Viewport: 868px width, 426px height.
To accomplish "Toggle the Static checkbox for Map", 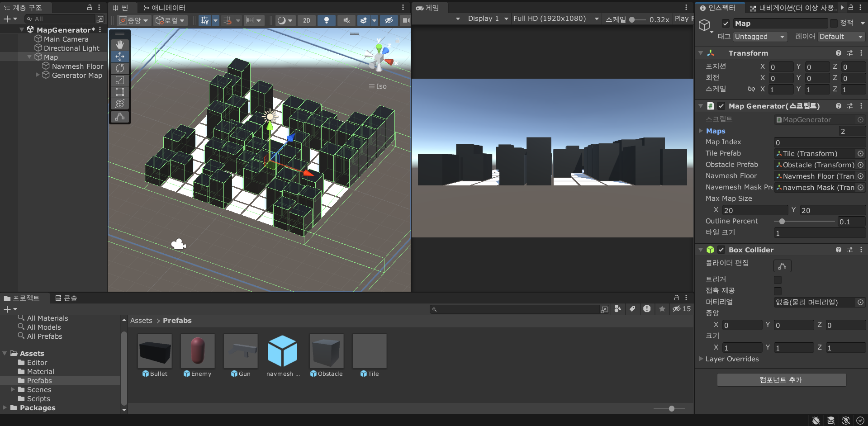I will click(x=834, y=23).
